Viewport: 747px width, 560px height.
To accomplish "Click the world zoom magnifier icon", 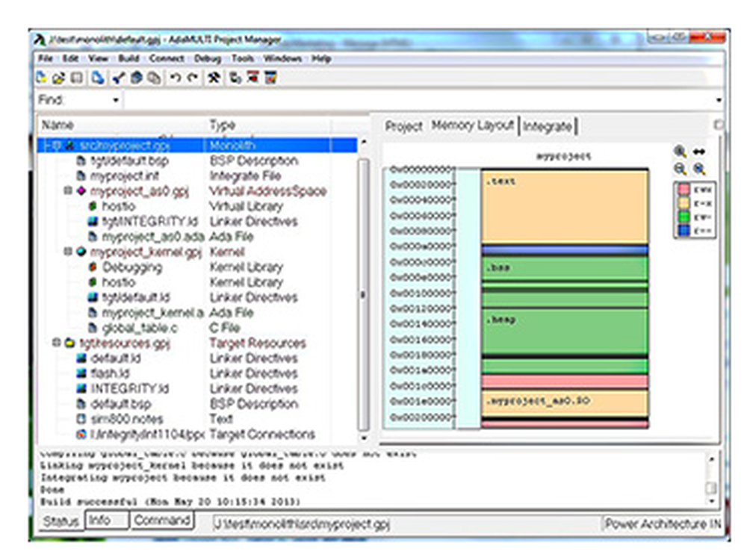I will tap(700, 169).
